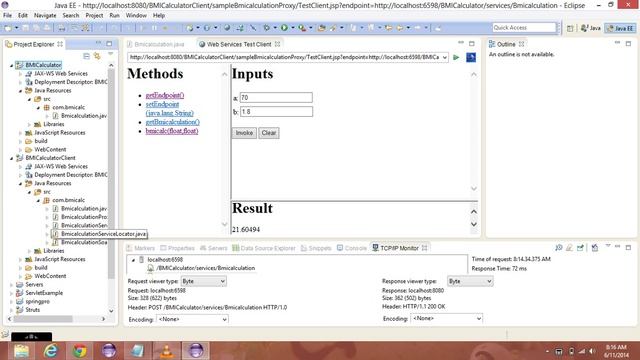
Task: Click Link with Editor icon in Project Explorer
Action: click(97, 56)
